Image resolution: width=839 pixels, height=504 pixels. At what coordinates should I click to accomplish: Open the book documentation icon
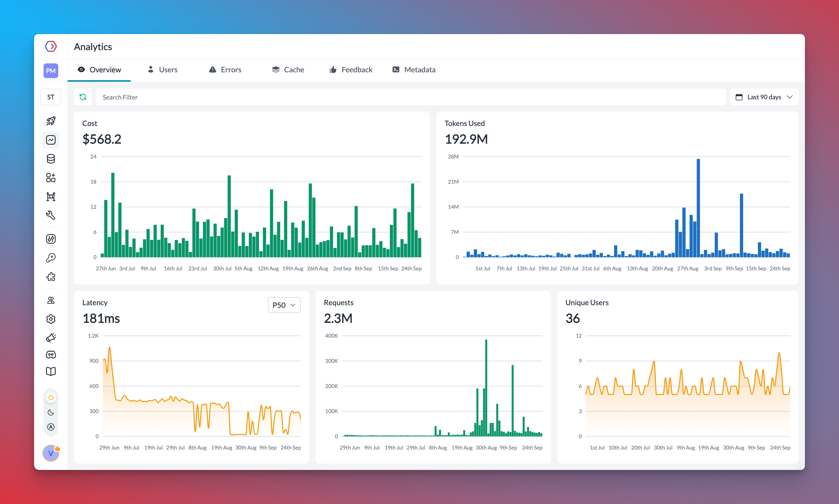(51, 371)
